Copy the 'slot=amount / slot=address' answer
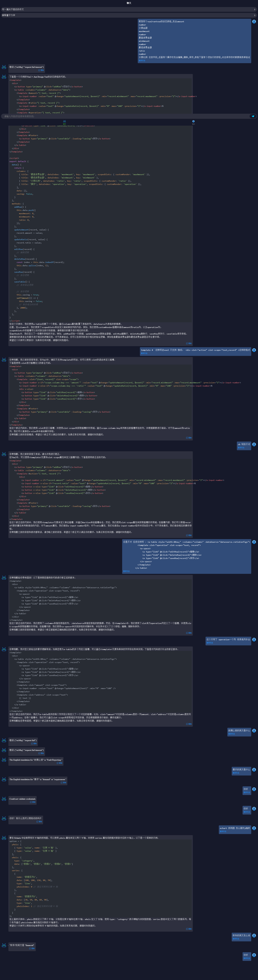 pyautogui.click(x=189, y=724)
